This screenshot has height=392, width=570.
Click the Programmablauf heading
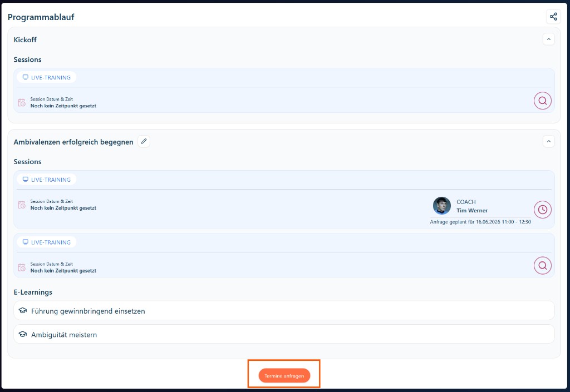41,17
